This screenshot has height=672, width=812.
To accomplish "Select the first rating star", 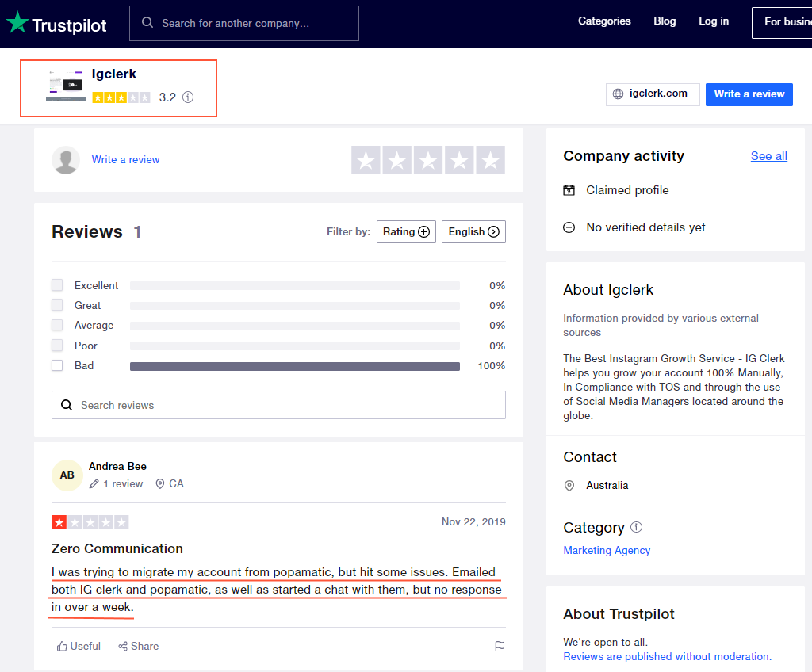I will (x=366, y=160).
